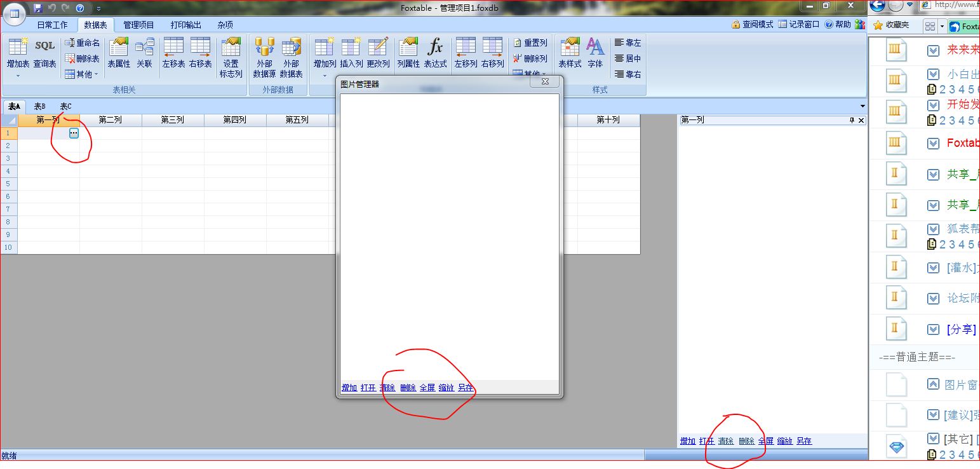Click 重置列 (reset column)
The height and width of the screenshot is (469, 980).
tap(530, 43)
